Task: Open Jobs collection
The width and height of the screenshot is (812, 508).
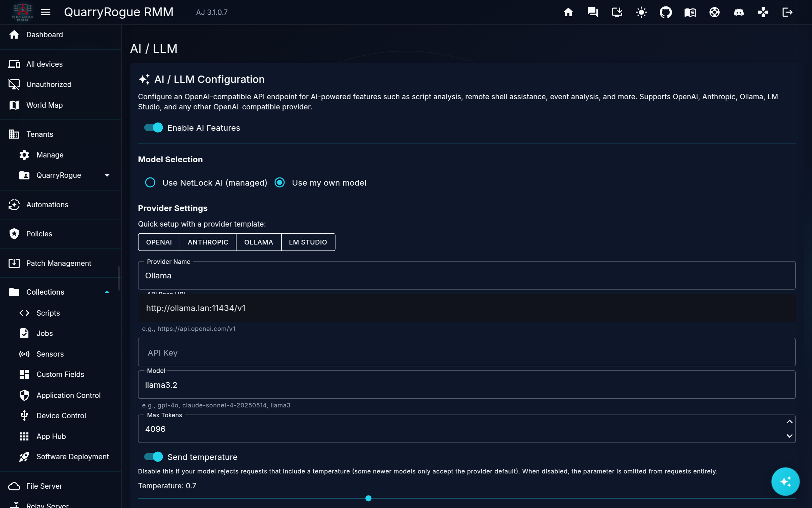Action: (x=61, y=333)
